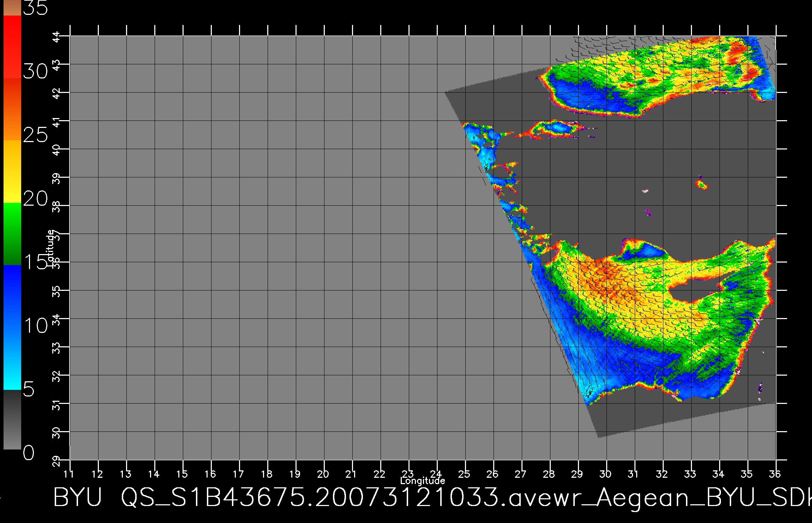Click the color bar label "35" at top

(x=35, y=8)
